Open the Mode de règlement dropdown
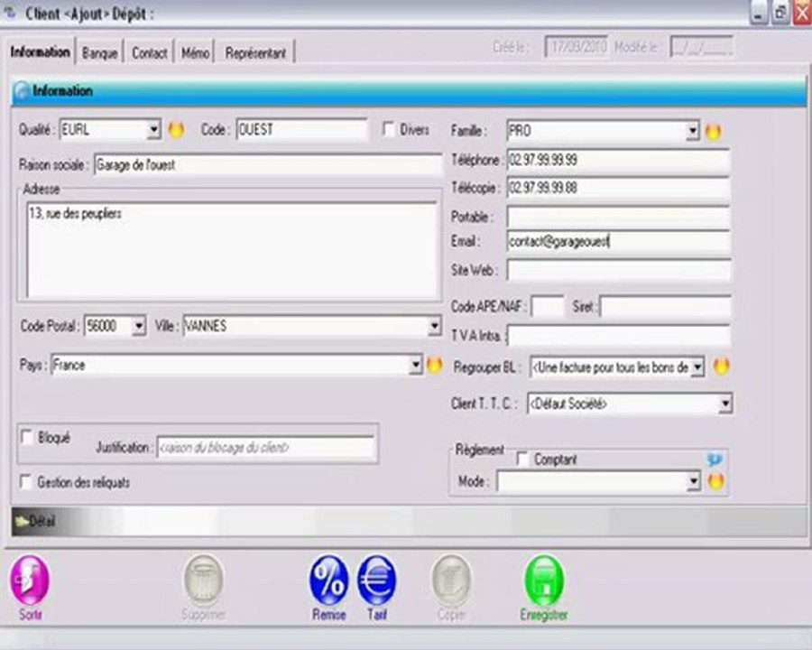Image resolution: width=812 pixels, height=650 pixels. pos(694,481)
